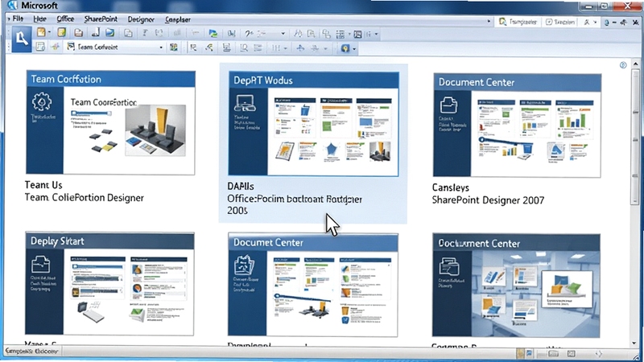Select the DepRT Wodus template thumbnail
The width and height of the screenshot is (644, 362).
coord(313,124)
